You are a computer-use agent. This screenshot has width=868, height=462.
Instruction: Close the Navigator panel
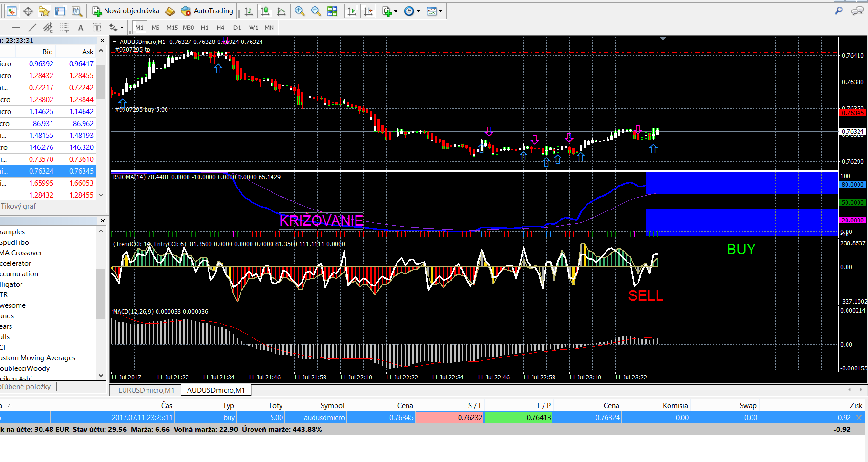coord(102,220)
